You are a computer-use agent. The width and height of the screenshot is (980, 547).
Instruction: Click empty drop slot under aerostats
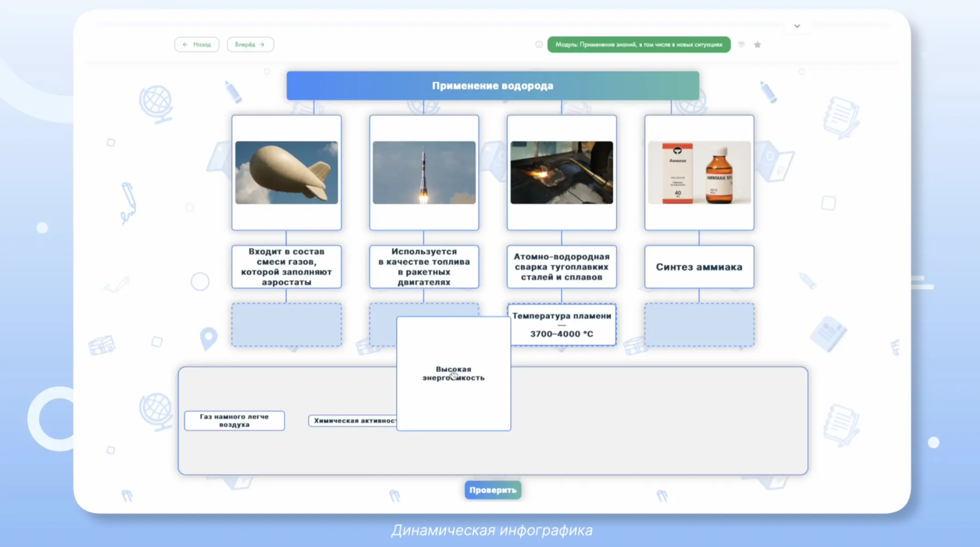click(286, 325)
